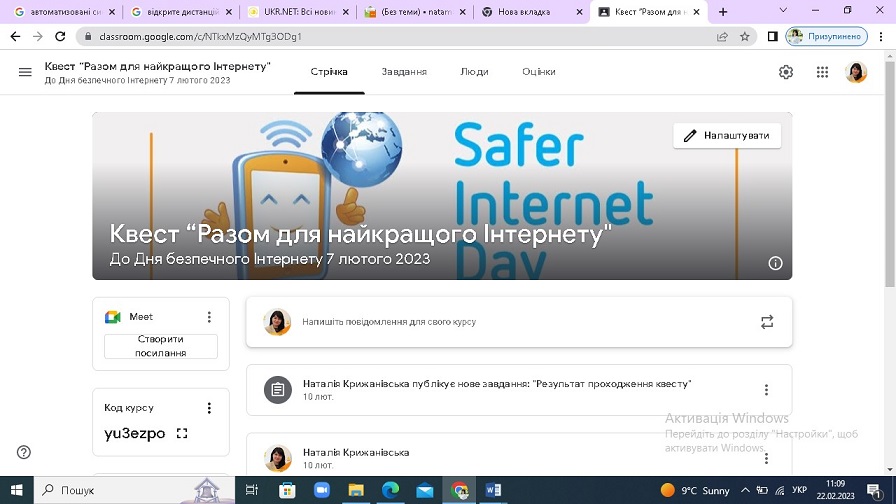Show hidden system tray icons
Screen dimensions: 896x504
click(745, 490)
